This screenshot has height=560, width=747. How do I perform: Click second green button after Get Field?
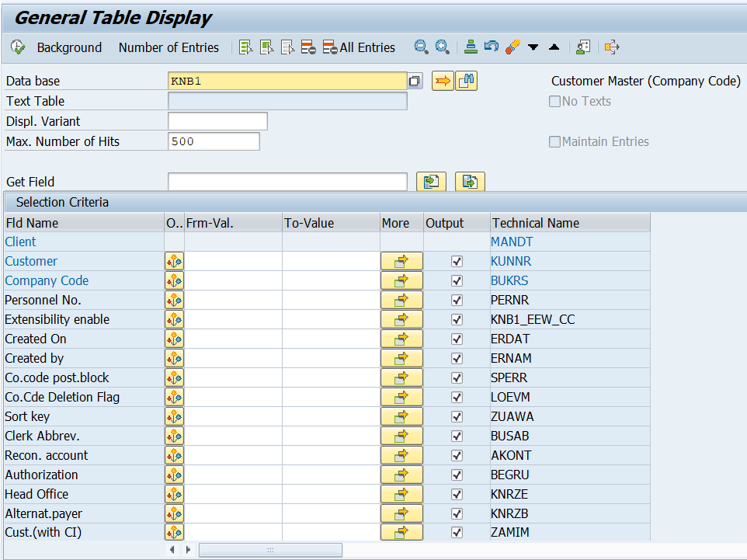coord(471,182)
